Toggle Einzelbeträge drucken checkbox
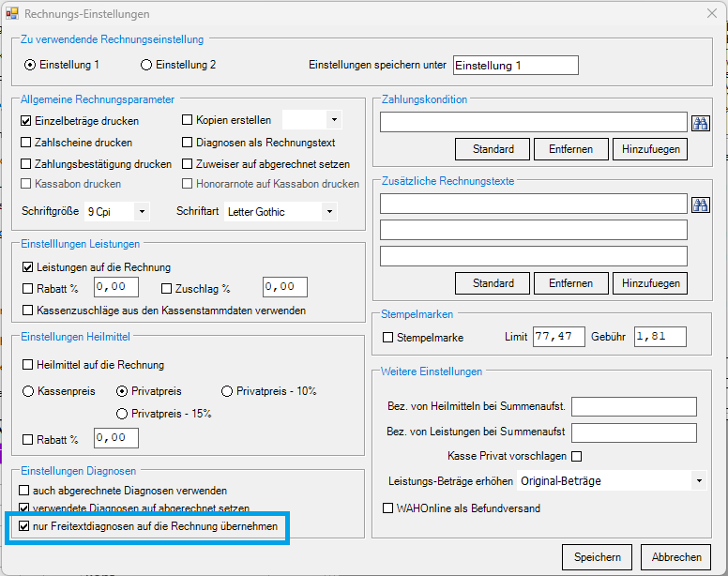The width and height of the screenshot is (728, 576). coord(26,121)
